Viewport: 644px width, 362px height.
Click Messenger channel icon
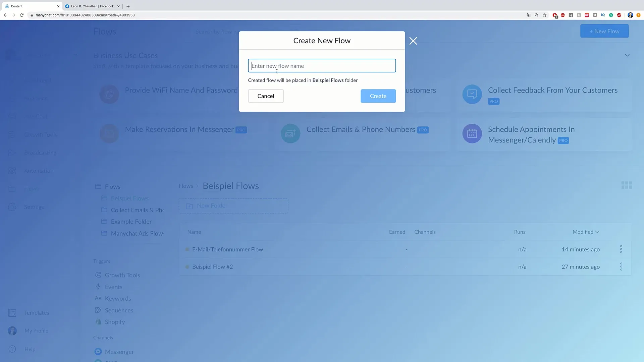(98, 352)
